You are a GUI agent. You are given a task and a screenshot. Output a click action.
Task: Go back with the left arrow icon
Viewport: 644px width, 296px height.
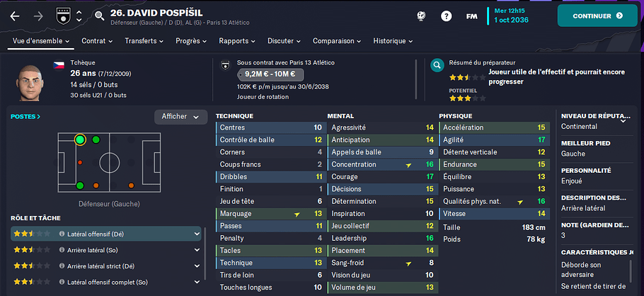click(15, 16)
